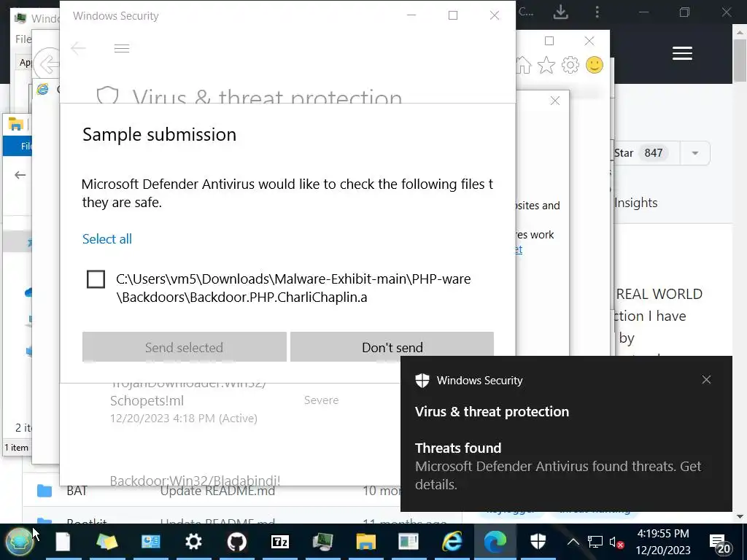
Task: Check the Backdoor.PHP.CharliChaplin.a file checkbox
Action: click(x=96, y=279)
